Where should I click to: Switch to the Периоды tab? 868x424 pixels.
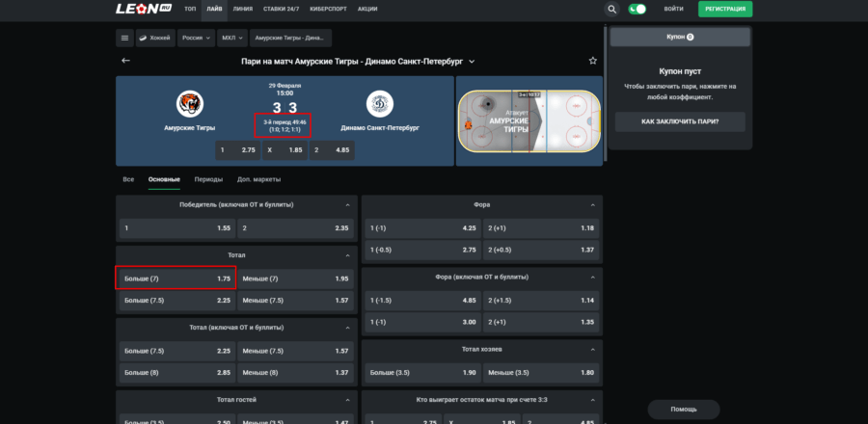[x=208, y=179]
